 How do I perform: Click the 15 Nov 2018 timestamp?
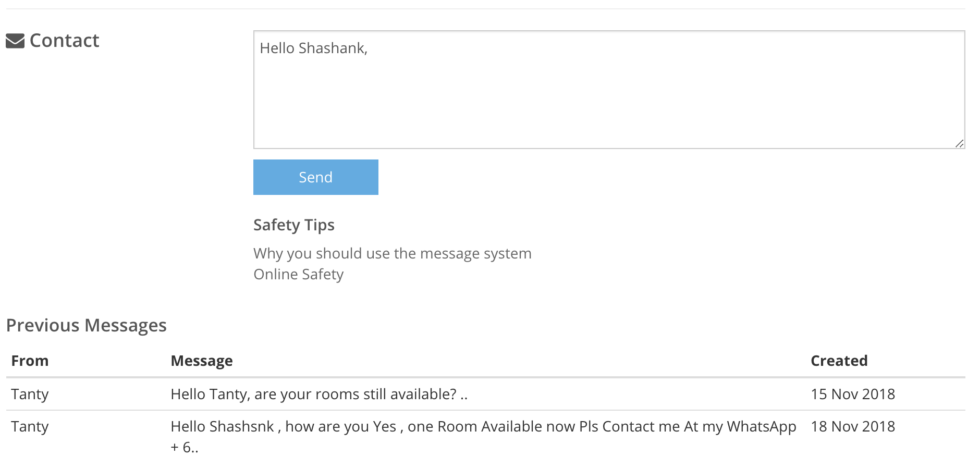[x=853, y=395]
